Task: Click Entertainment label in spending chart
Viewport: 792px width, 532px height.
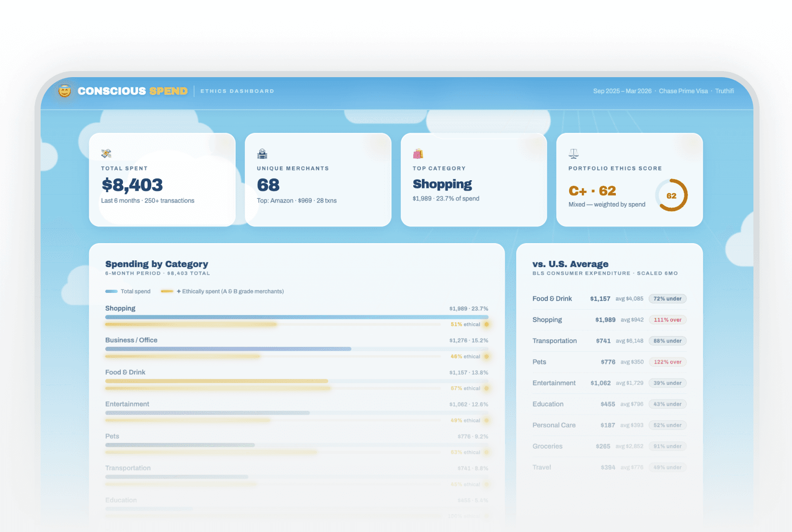Action: 127,404
